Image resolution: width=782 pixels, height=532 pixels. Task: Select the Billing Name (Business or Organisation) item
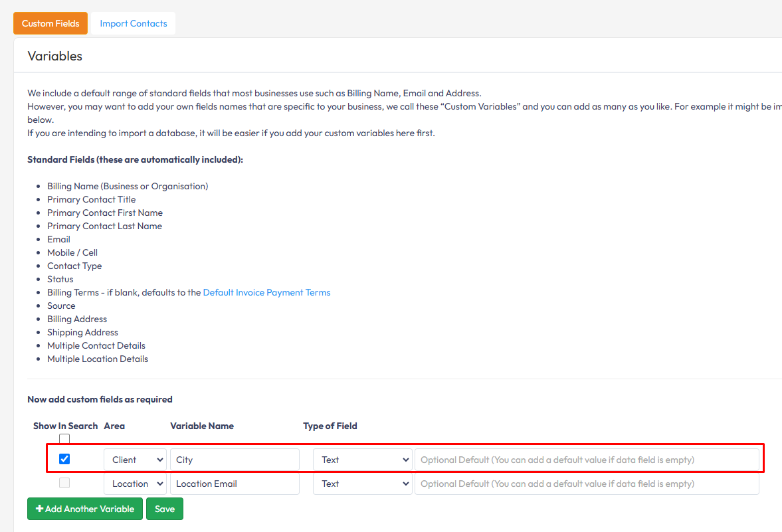pyautogui.click(x=128, y=187)
